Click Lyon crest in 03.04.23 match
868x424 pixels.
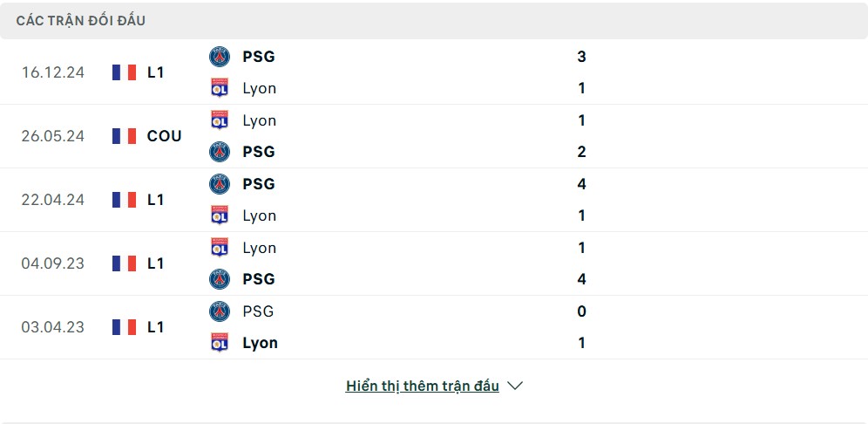click(x=220, y=343)
